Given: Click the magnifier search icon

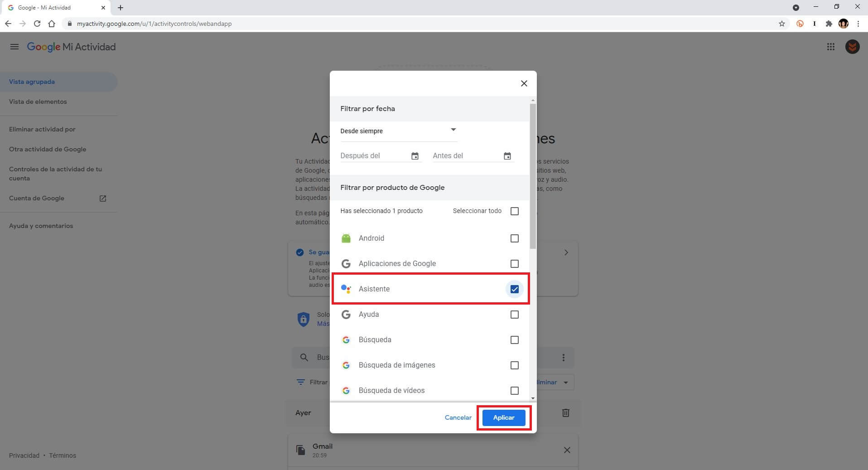Looking at the screenshot, I should (304, 358).
